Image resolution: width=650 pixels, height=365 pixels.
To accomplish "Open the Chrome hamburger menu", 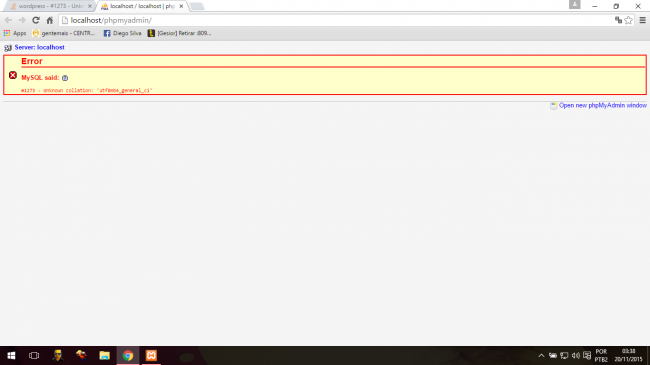I will (643, 20).
